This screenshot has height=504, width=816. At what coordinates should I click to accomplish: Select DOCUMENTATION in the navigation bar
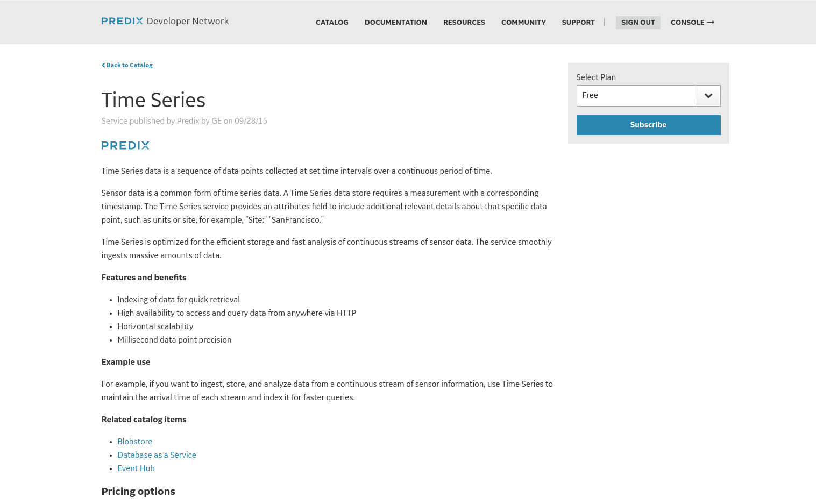(x=396, y=23)
